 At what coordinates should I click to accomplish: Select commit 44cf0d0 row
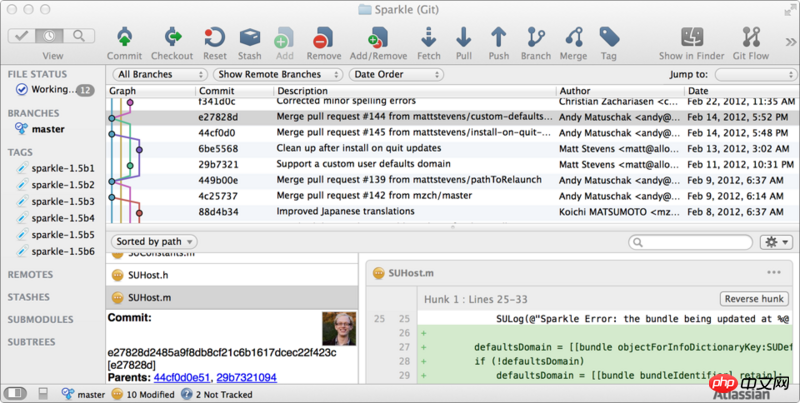[452, 133]
